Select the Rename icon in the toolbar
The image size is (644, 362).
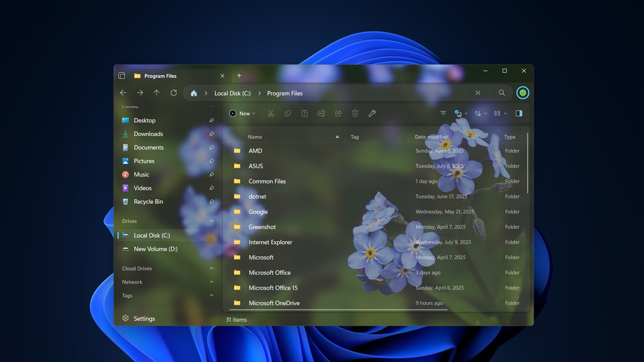pos(321,113)
